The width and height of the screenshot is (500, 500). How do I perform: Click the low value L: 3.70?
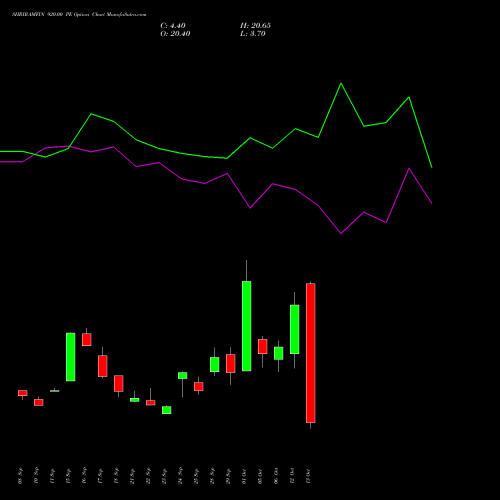coord(253,34)
